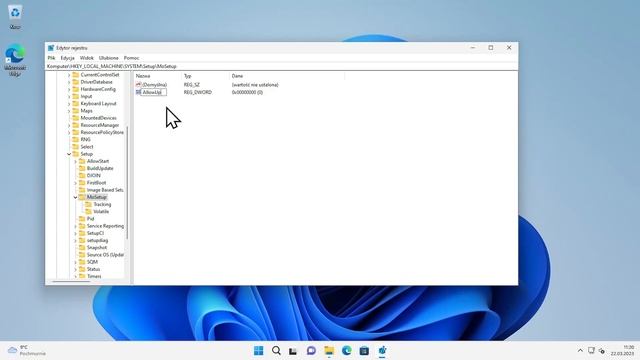Select the Microsoft Edge desktop shortcut
Viewport: 640px width, 360px height.
tap(15, 60)
